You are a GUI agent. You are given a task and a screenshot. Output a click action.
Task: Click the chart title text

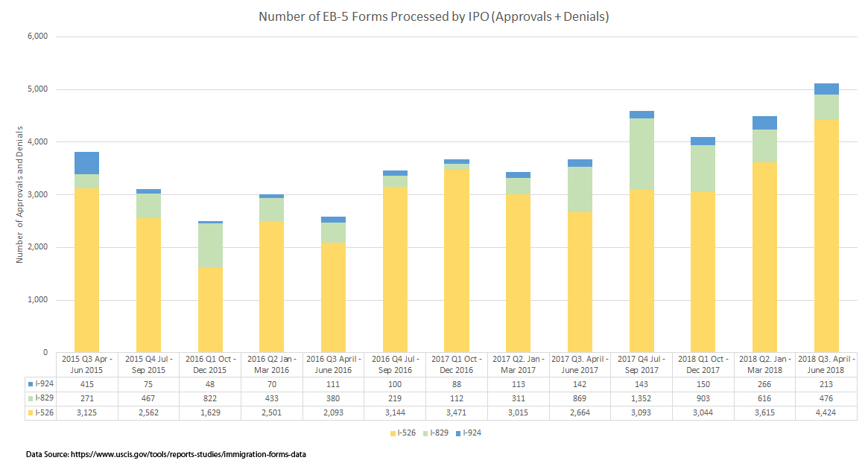[x=434, y=16]
